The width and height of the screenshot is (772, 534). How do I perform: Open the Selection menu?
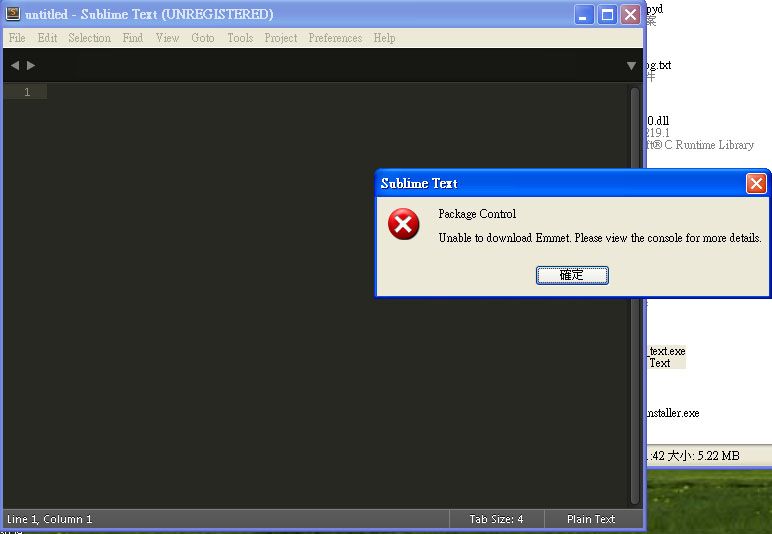click(89, 38)
